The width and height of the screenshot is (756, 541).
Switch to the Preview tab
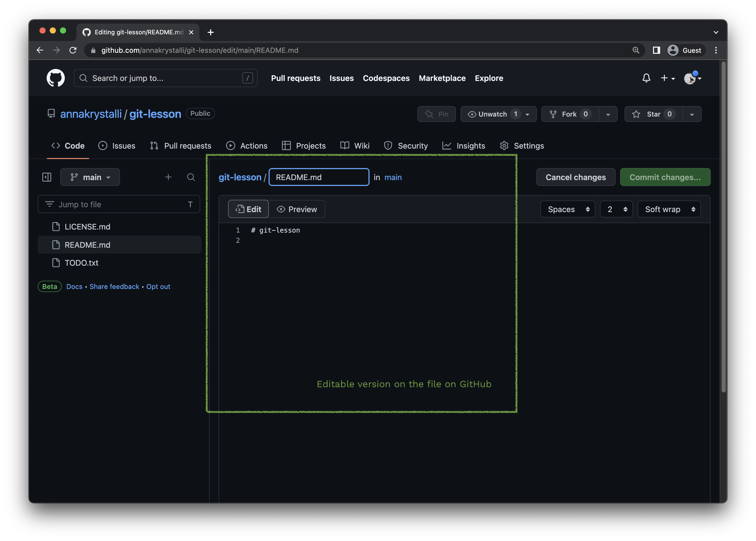(297, 209)
